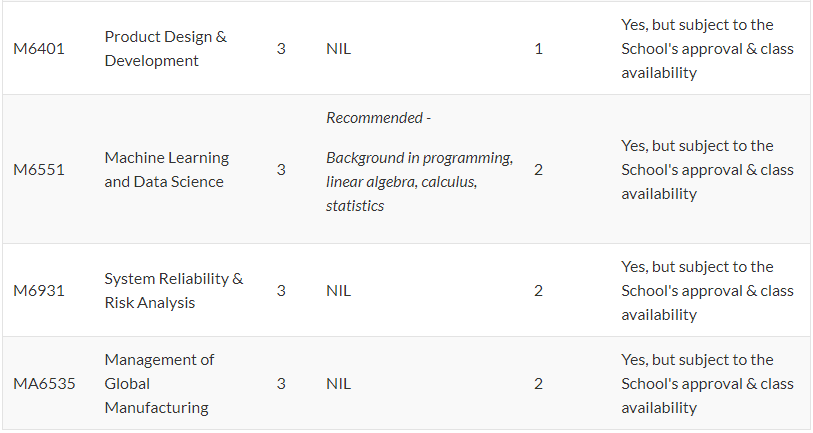This screenshot has width=813, height=433.
Task: Click semester value 1 for Product Design
Action: [539, 49]
